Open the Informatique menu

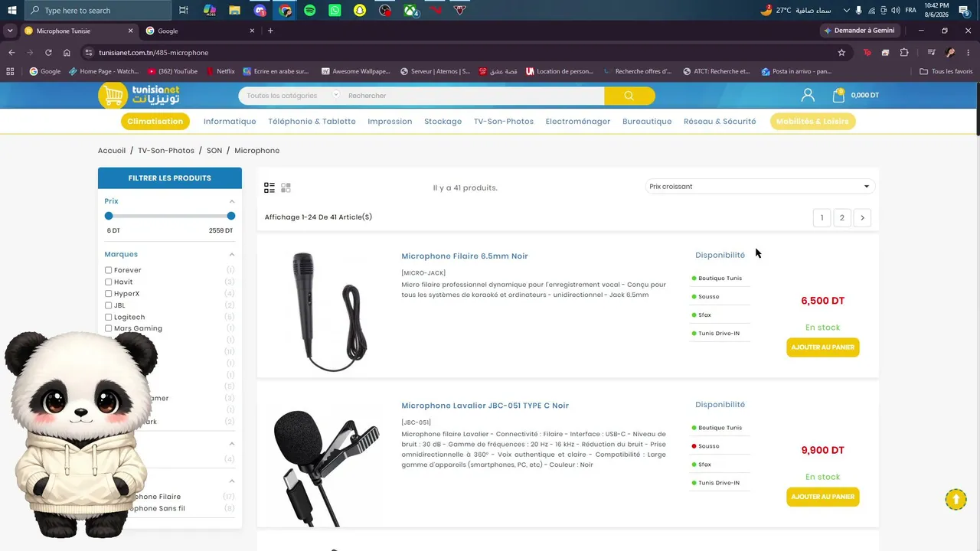point(230,121)
